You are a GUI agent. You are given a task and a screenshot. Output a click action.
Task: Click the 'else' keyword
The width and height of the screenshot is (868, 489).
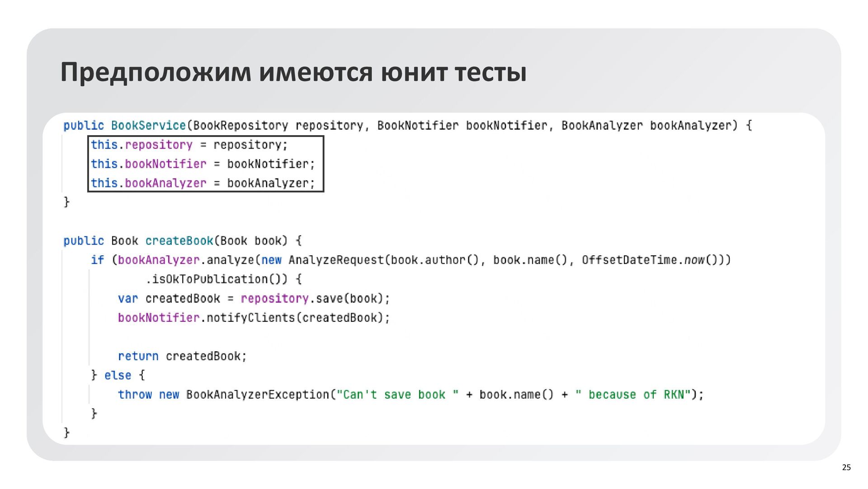118,375
